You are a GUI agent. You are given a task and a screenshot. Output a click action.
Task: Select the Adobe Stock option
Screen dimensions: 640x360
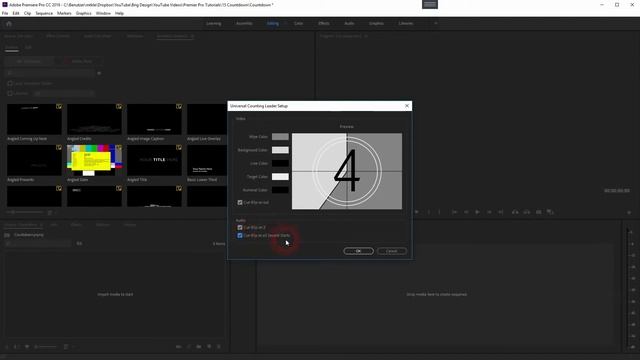[x=78, y=61]
